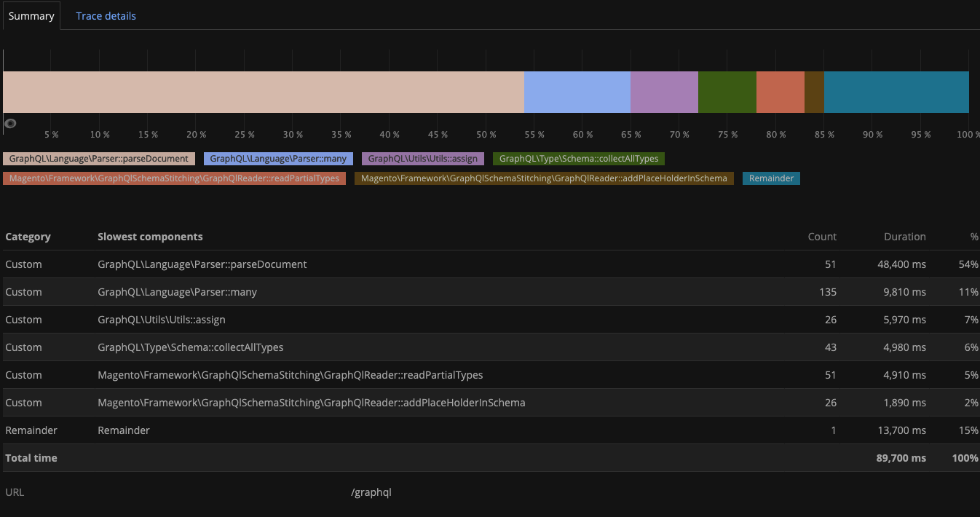Click the 11% percentage cell
The width and height of the screenshot is (980, 517).
(x=969, y=292)
